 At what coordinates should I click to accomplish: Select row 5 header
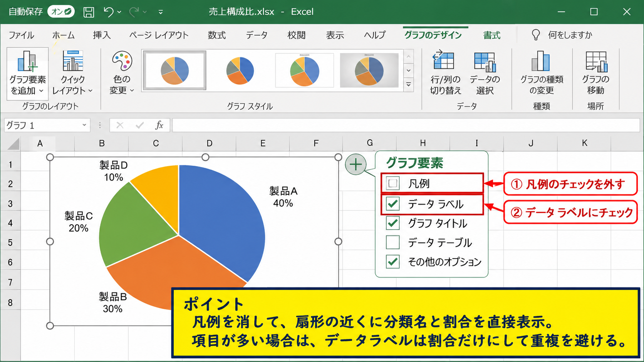pos(10,242)
